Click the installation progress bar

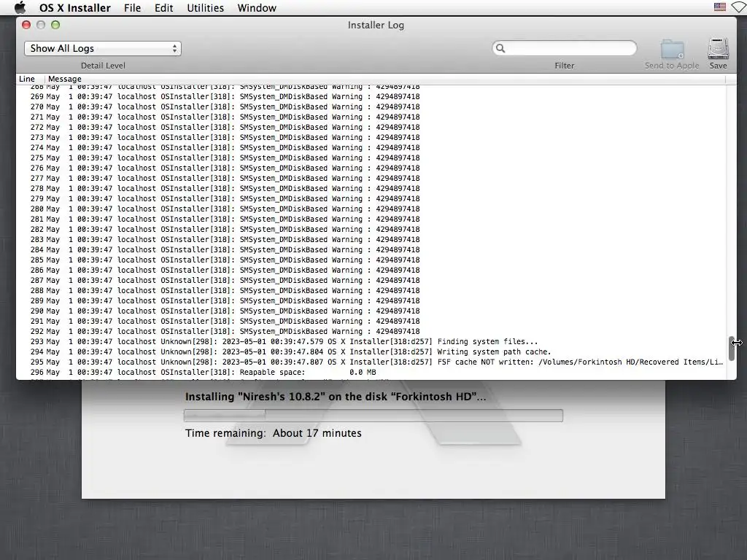pos(373,415)
